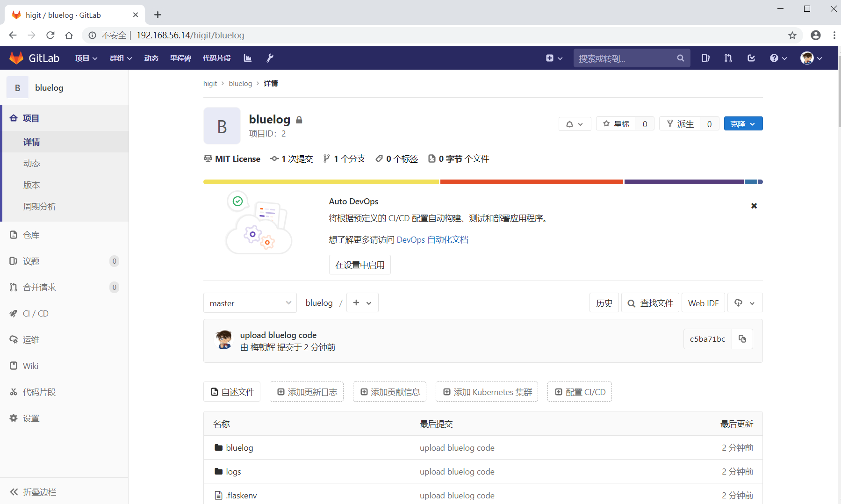Dismiss the Auto DevOps banner
Screen dimensions: 841x504
click(754, 206)
